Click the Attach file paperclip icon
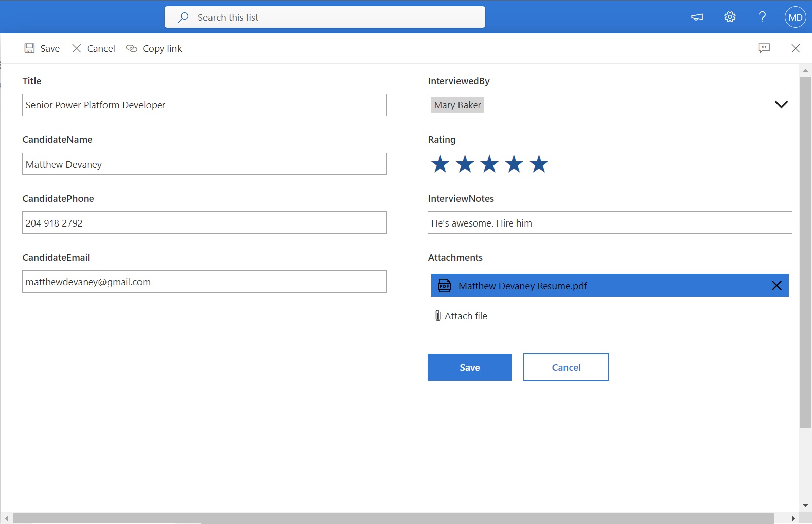The width and height of the screenshot is (812, 524). pos(438,315)
